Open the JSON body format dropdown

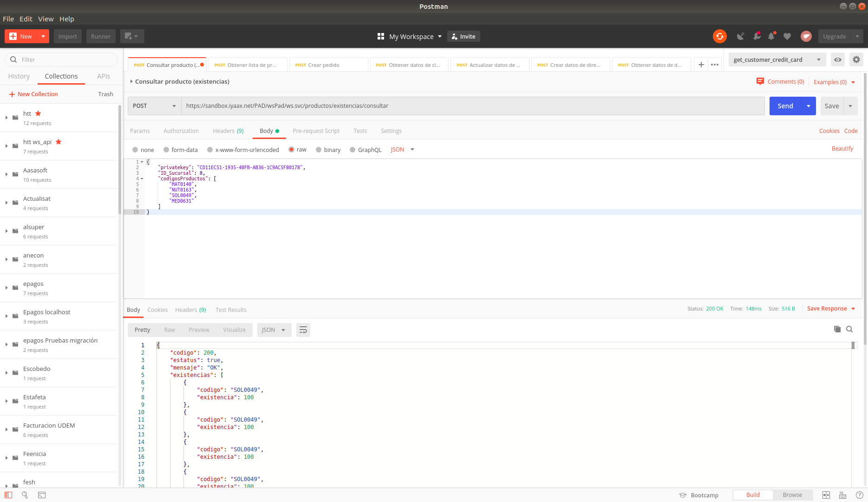[402, 150]
